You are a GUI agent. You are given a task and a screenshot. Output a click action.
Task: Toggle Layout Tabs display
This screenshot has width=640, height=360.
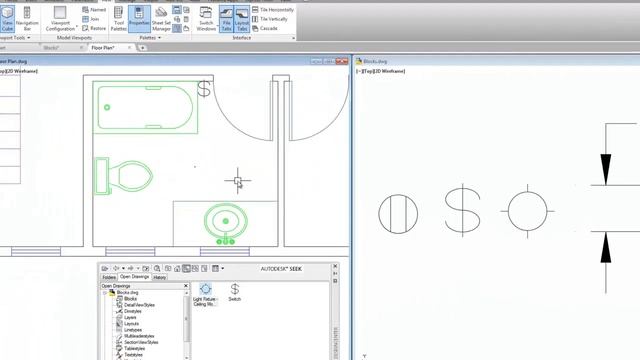(x=242, y=19)
